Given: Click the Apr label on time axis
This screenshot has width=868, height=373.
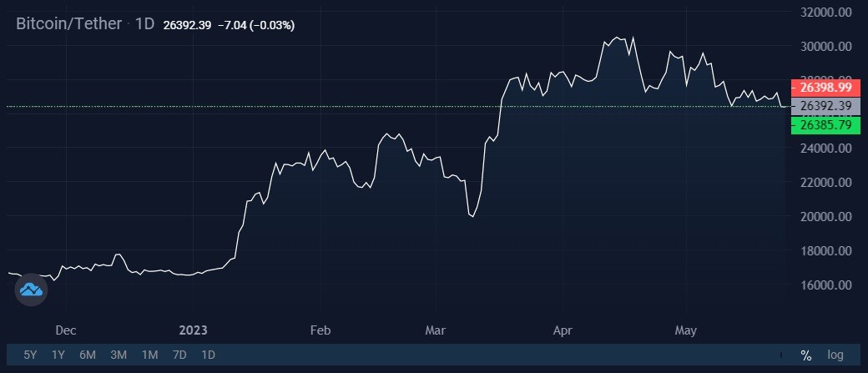Looking at the screenshot, I should coord(563,331).
